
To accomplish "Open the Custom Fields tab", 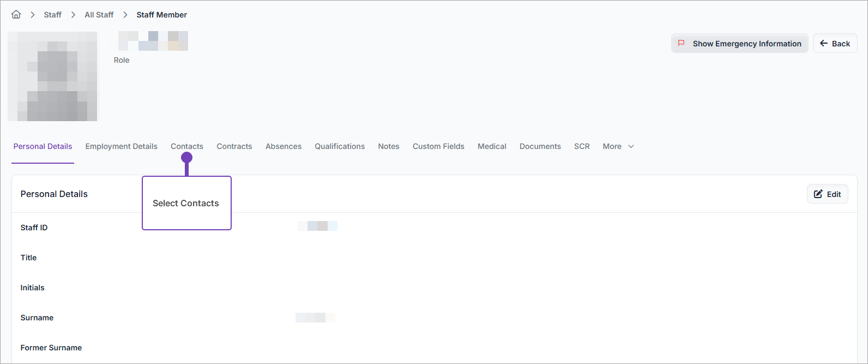I will coord(438,146).
